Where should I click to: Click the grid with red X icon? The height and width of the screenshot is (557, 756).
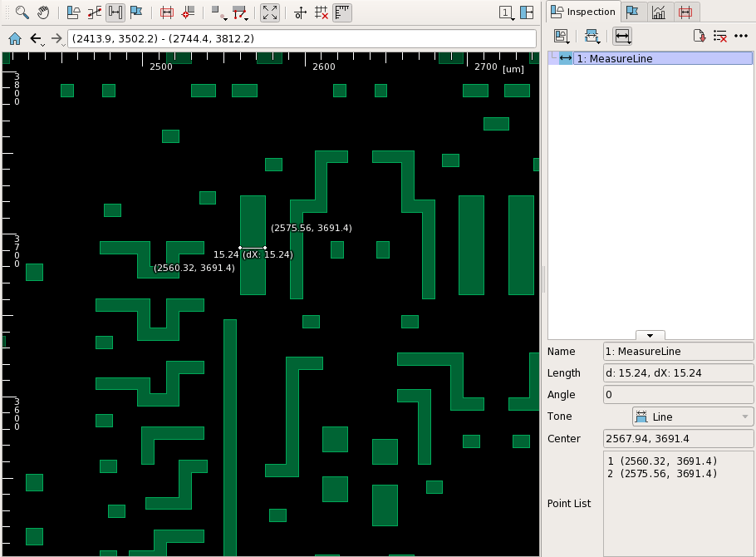tap(322, 12)
